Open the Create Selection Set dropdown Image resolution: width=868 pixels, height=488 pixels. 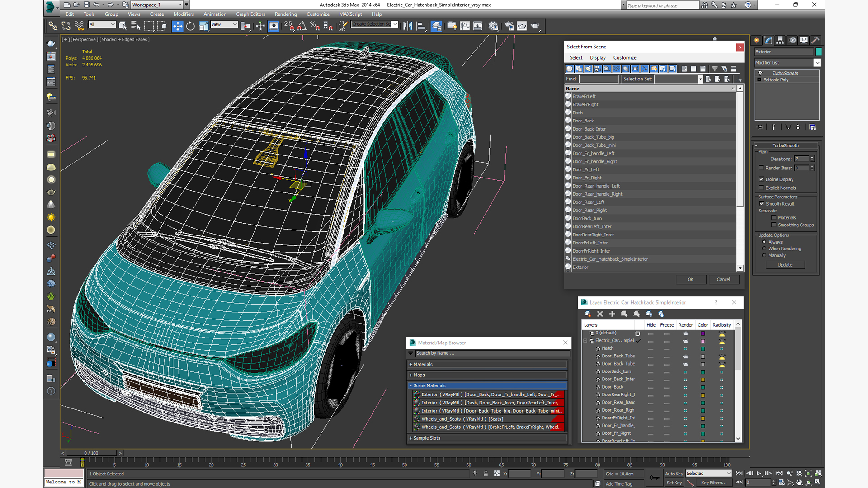tap(395, 24)
